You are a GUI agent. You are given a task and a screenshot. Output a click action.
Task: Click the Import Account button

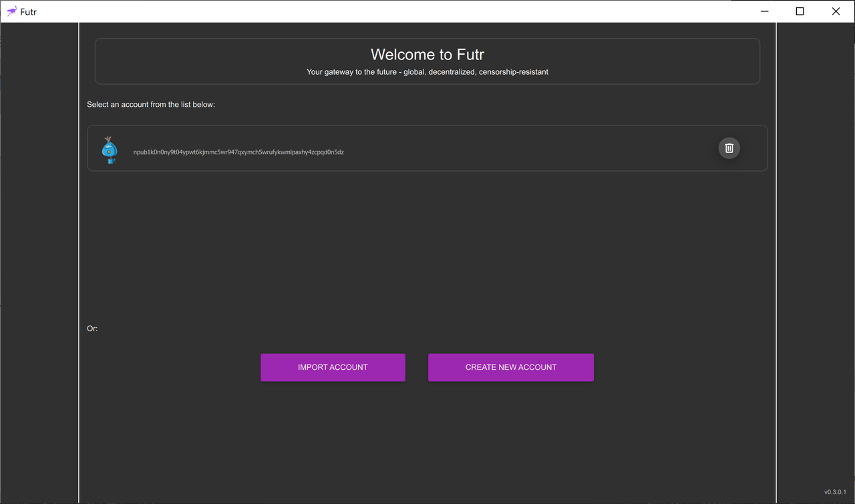333,367
